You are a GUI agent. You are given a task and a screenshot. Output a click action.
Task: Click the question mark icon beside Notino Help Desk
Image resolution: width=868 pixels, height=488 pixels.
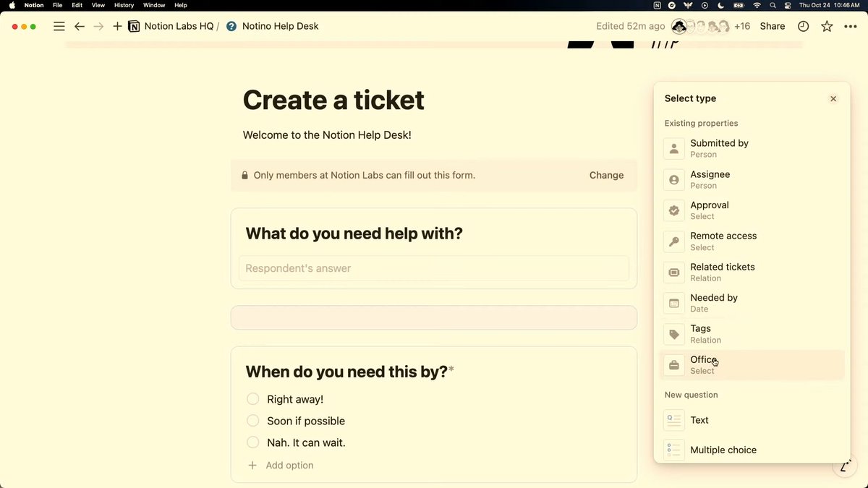(x=231, y=26)
